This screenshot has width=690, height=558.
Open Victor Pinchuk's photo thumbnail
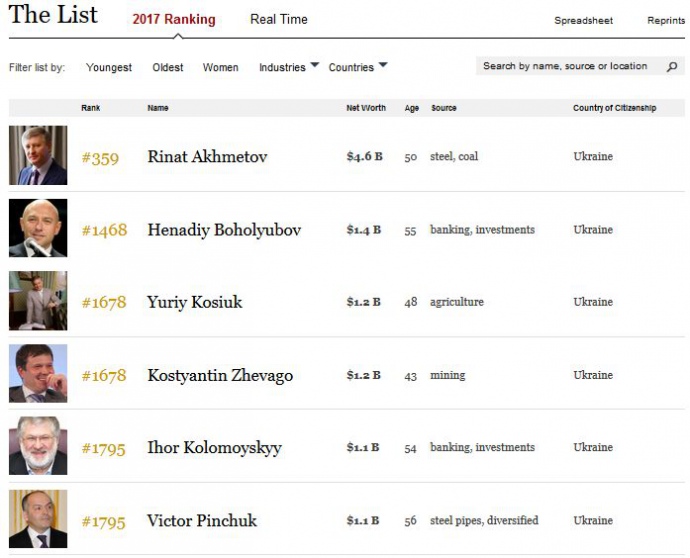38,519
